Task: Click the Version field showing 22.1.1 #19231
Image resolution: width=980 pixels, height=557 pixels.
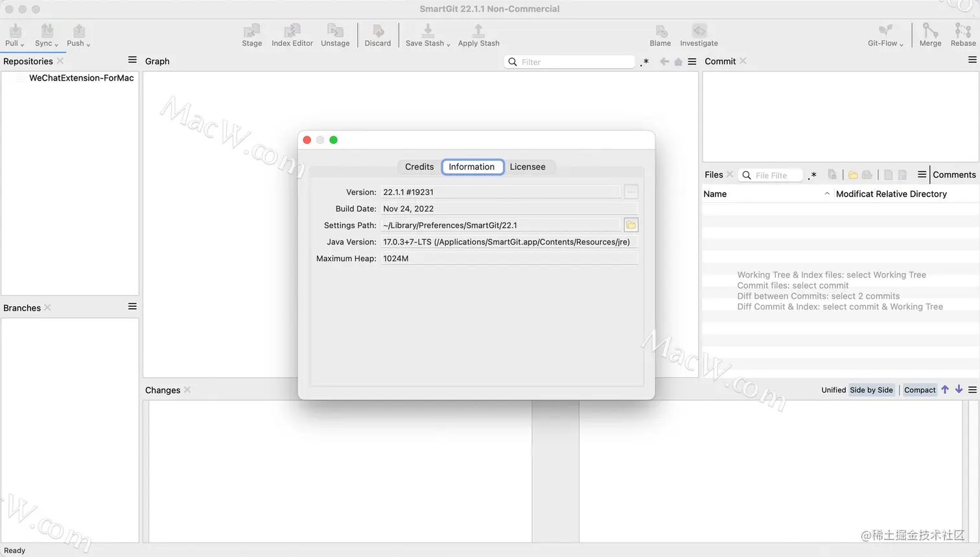Action: click(500, 192)
